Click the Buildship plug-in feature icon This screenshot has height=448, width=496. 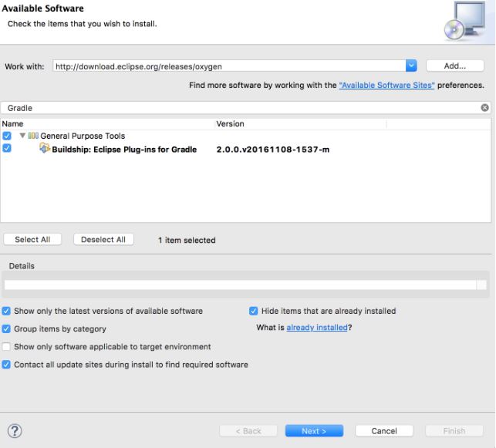tap(45, 148)
